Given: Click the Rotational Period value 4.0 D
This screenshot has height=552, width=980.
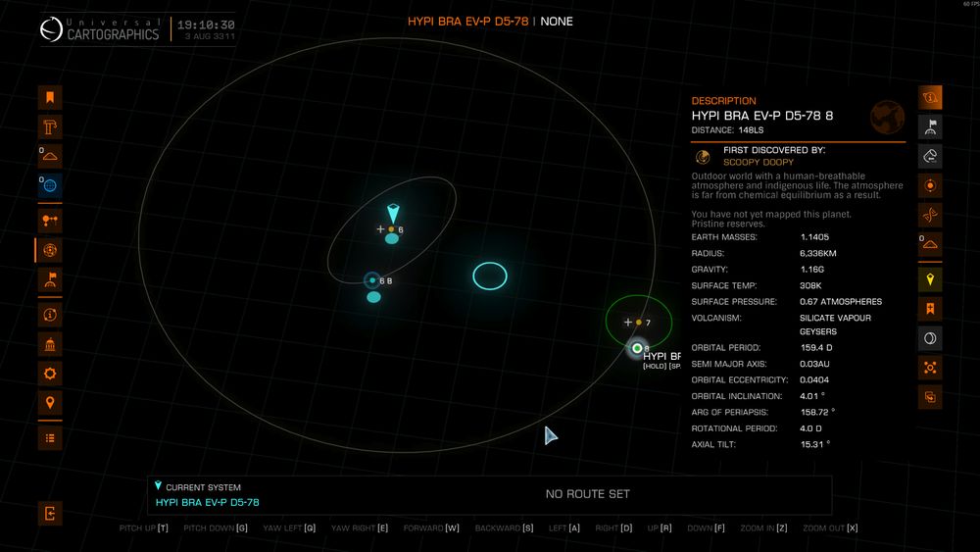Looking at the screenshot, I should click(811, 428).
